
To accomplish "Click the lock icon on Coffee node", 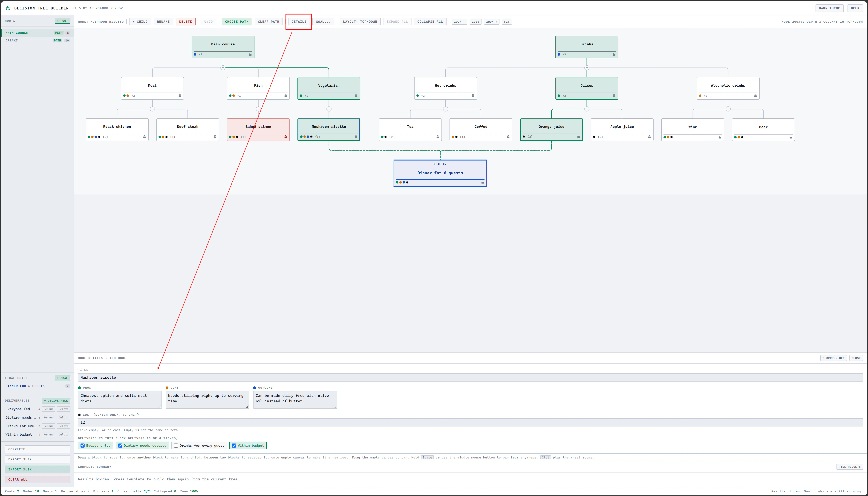I will pyautogui.click(x=508, y=137).
